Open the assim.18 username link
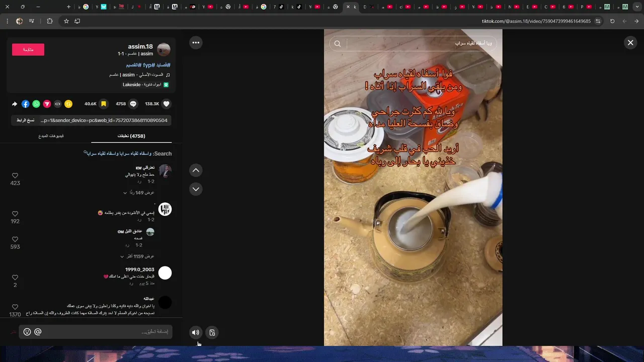This screenshot has height=362, width=644. tap(140, 47)
